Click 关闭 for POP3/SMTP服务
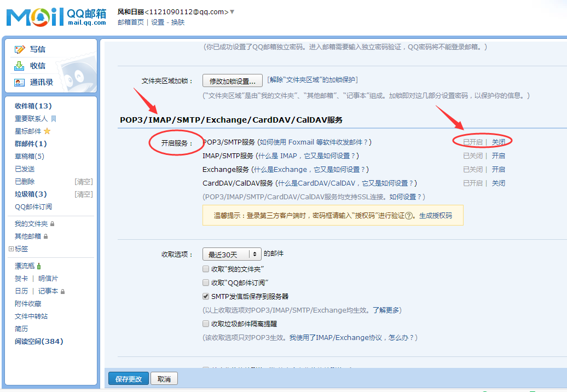567x392 pixels. point(498,142)
